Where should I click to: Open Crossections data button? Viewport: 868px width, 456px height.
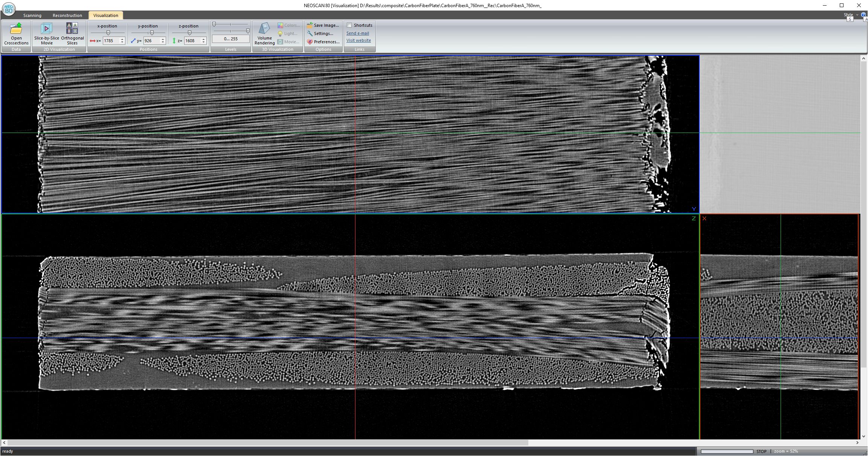click(16, 34)
